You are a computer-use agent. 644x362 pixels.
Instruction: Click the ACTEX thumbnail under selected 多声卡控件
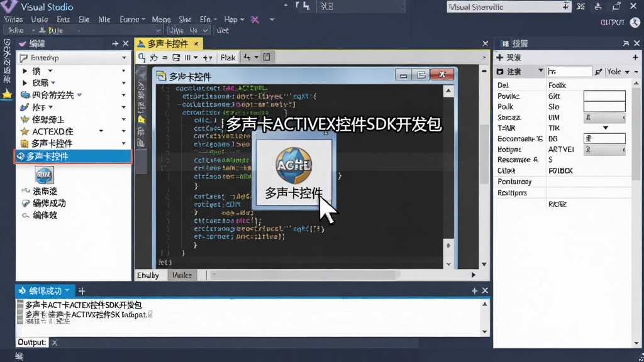pos(44,175)
